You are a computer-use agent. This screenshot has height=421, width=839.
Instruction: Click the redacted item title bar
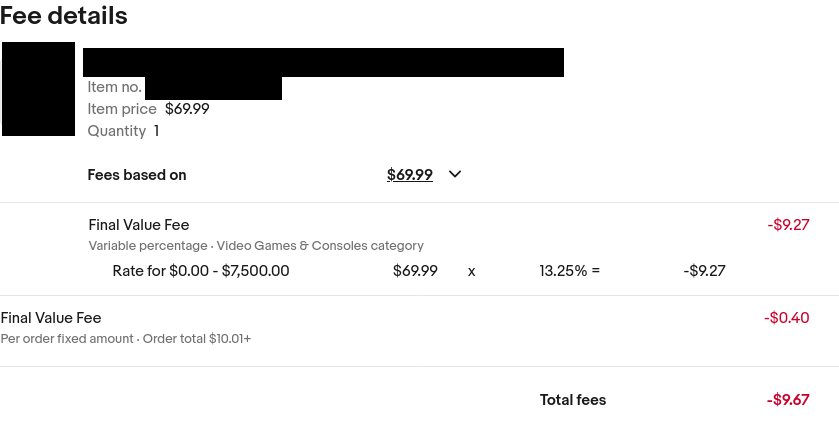point(323,62)
